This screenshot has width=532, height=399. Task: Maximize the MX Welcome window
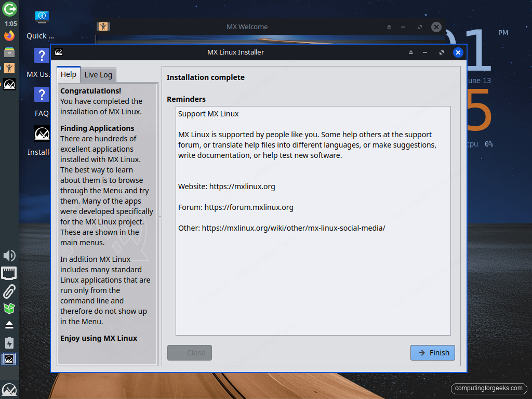coord(420,27)
